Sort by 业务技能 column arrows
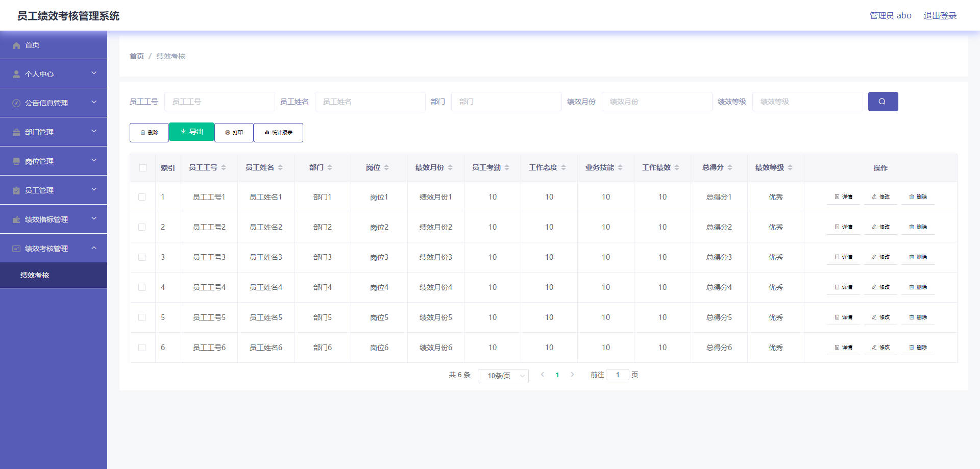The height and width of the screenshot is (469, 980). click(620, 167)
